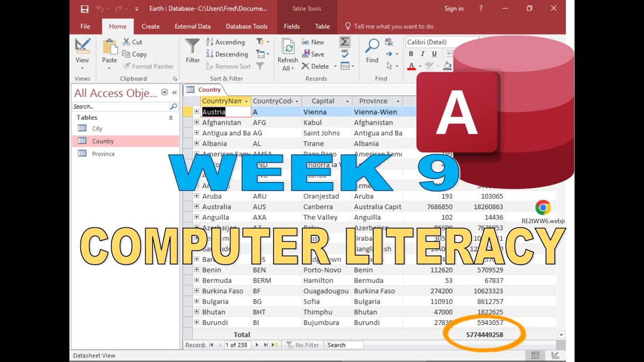The width and height of the screenshot is (644, 362).
Task: Jump to last record button
Action: [x=266, y=345]
